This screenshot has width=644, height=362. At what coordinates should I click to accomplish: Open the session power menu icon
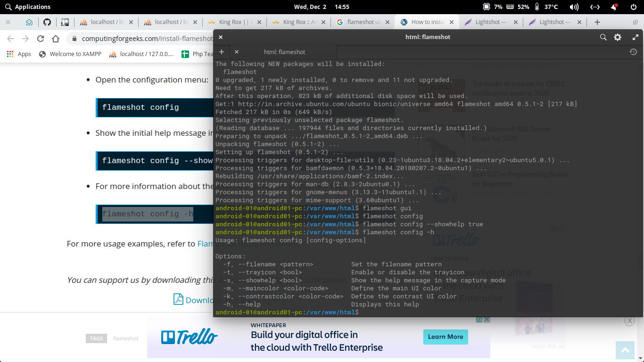pos(633,7)
